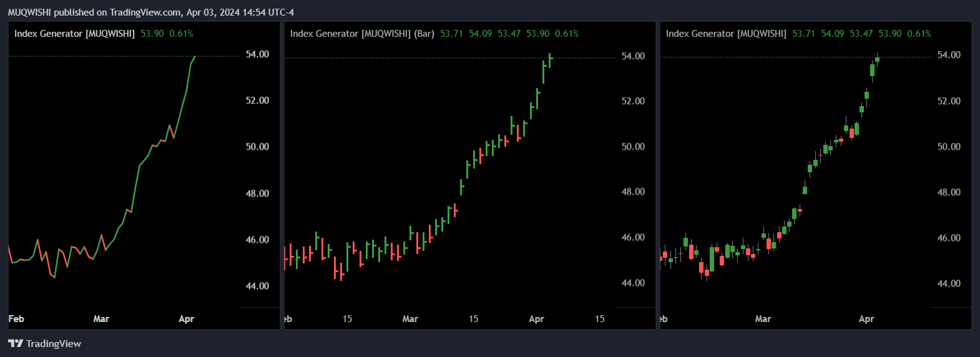Click the 46.00 price label on the candlestick chart axis
This screenshot has width=980, height=357.
949,238
